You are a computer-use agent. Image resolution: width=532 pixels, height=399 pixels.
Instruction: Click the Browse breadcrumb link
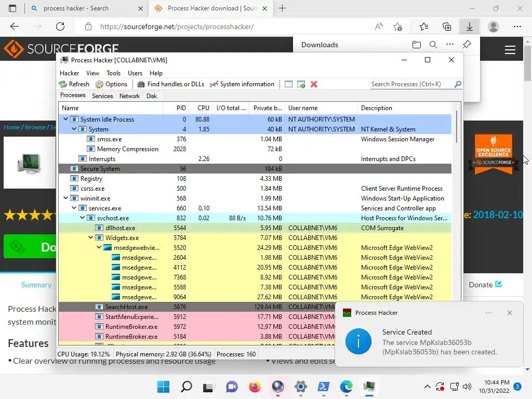point(35,127)
